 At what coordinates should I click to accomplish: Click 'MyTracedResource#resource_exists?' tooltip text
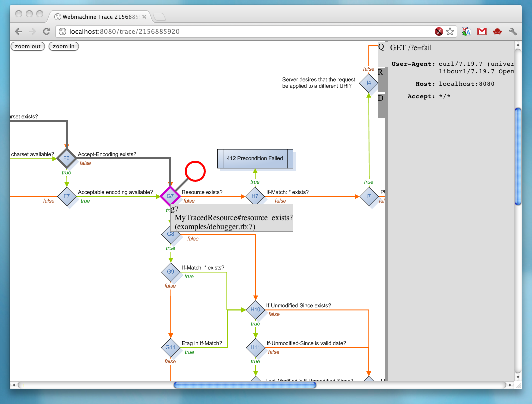[234, 218]
